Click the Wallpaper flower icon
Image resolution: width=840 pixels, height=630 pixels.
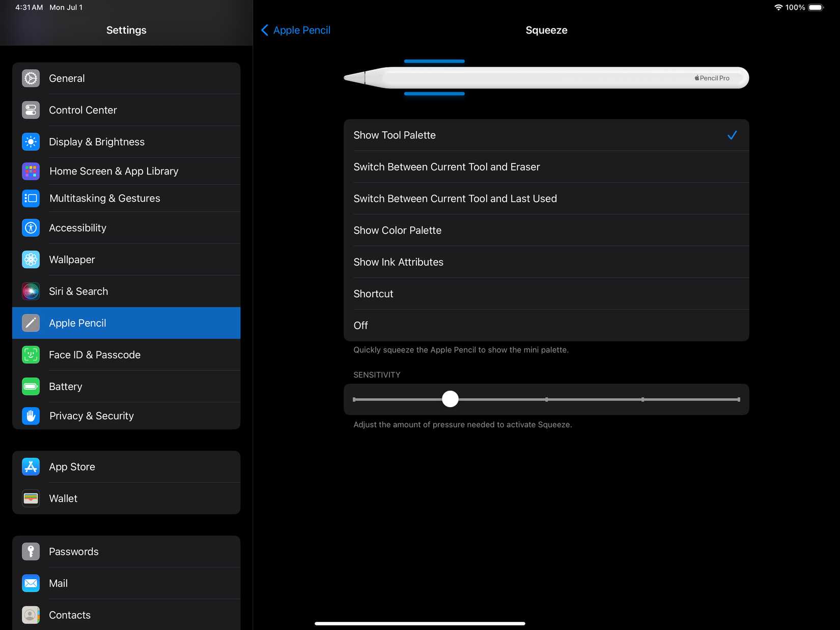(31, 260)
